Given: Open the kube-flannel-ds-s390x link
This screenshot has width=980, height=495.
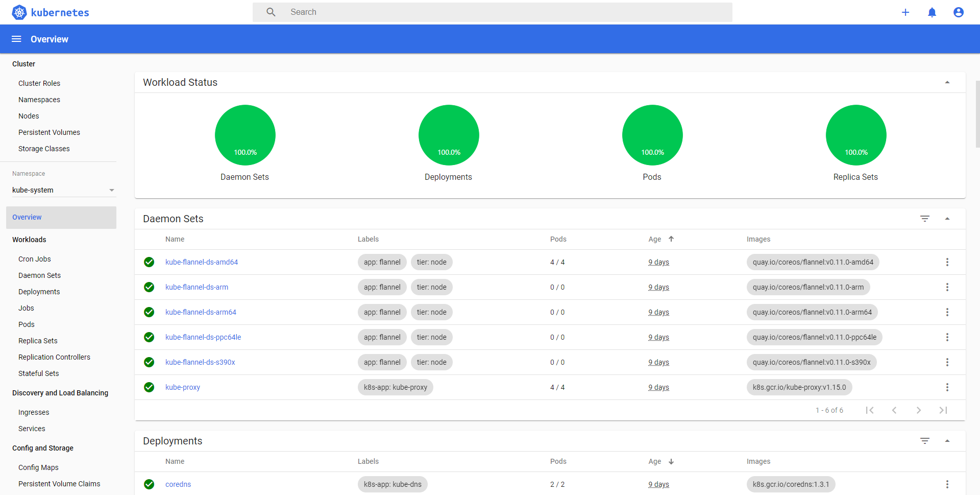Looking at the screenshot, I should 200,362.
